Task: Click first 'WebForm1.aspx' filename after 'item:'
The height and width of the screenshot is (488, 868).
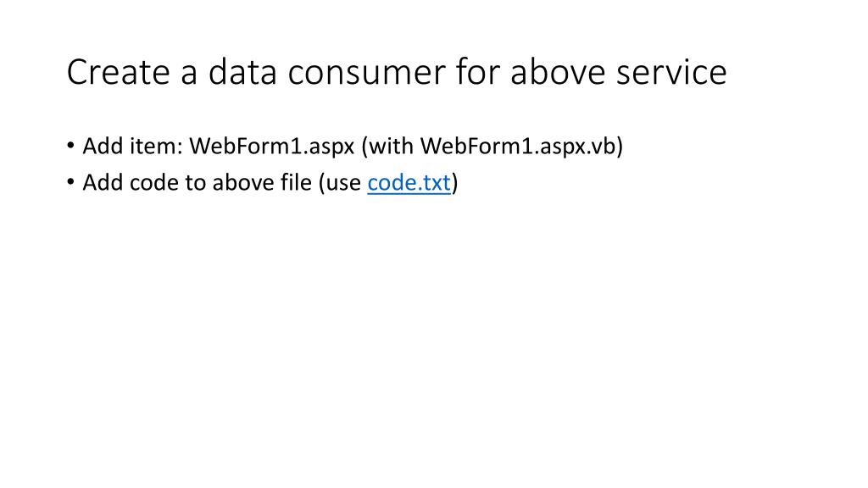Action: (271, 147)
